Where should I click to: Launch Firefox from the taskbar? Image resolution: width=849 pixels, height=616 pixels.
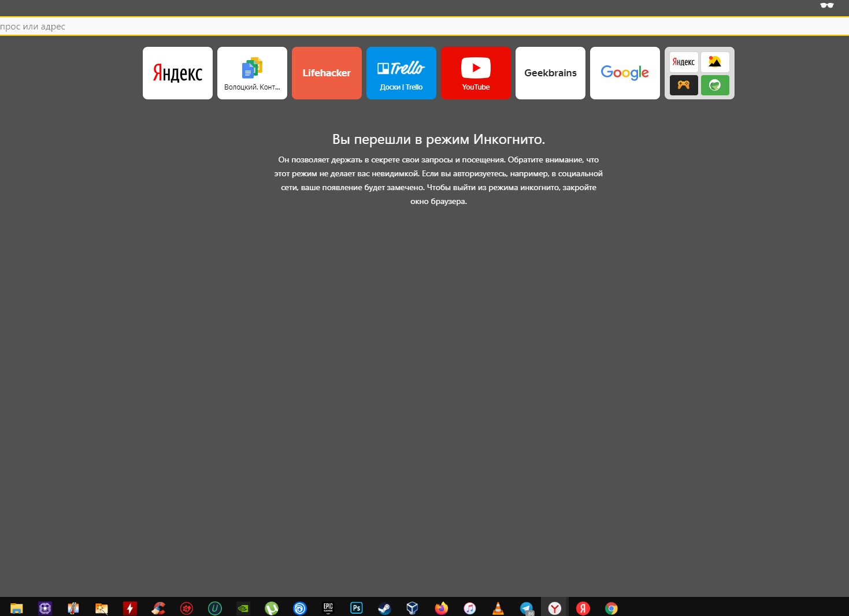pyautogui.click(x=441, y=608)
